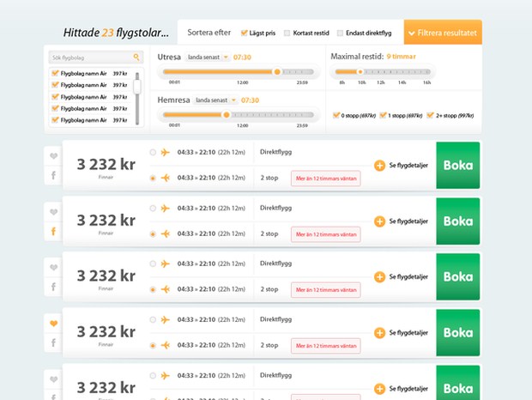Click Boka on the third flight result
The height and width of the screenshot is (400, 532).
(x=458, y=277)
